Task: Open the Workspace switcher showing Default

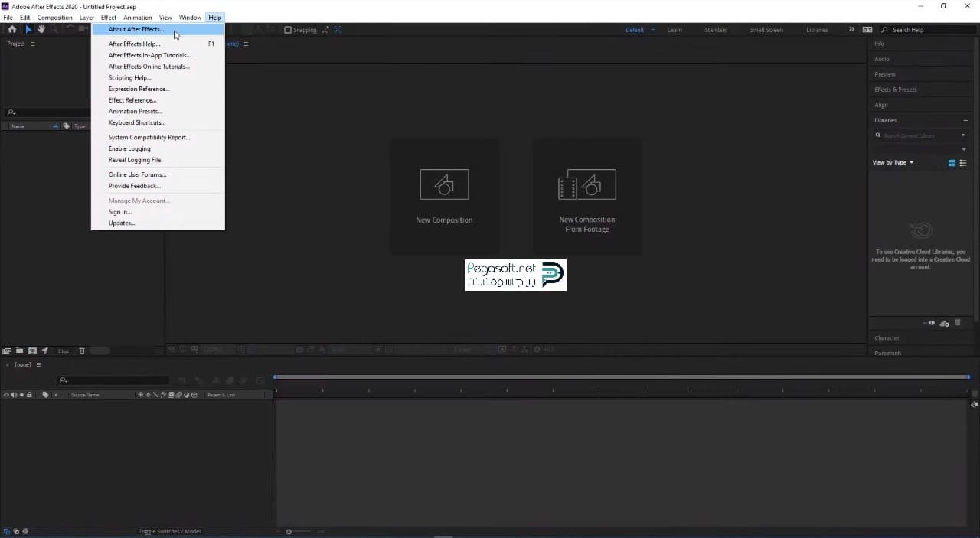Action: 634,30
